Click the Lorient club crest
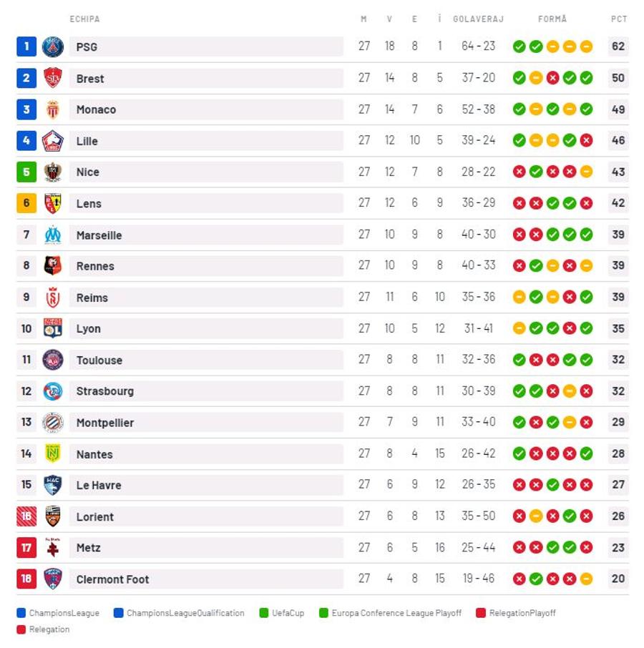Viewport: 644px width, 648px height. click(x=53, y=516)
